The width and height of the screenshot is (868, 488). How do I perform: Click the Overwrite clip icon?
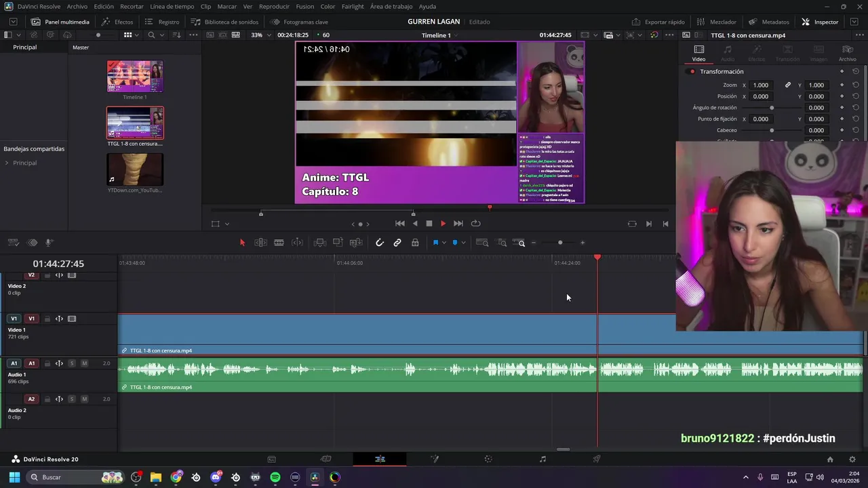point(338,243)
